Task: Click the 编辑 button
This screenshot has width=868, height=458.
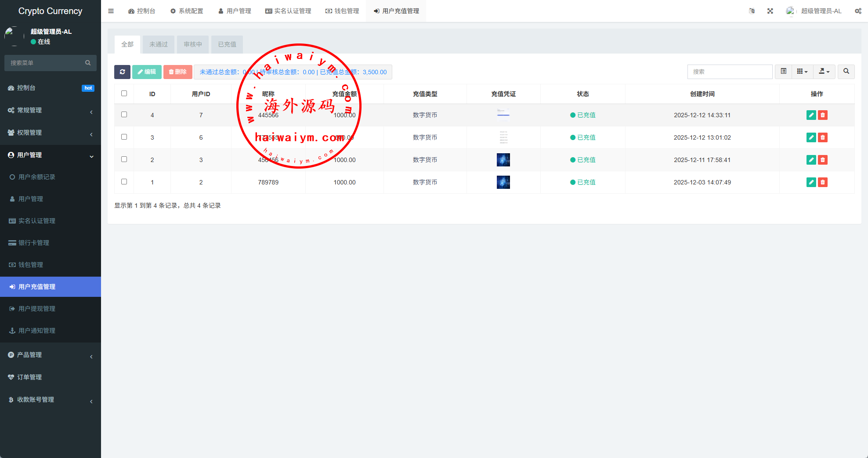Action: tap(147, 72)
